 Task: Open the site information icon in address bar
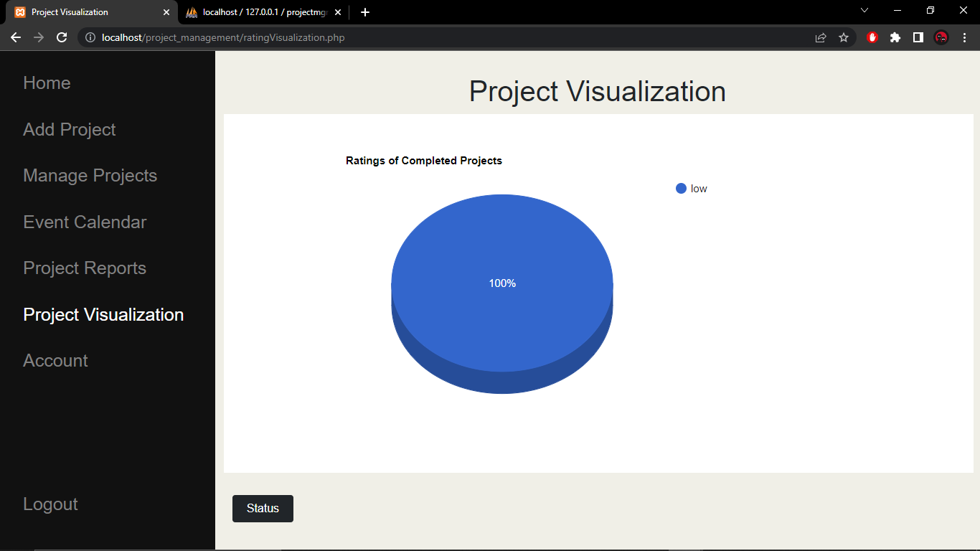coord(90,37)
